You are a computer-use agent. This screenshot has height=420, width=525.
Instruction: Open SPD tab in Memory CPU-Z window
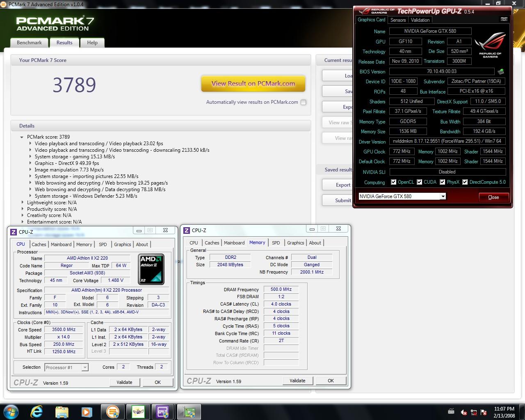pos(276,243)
